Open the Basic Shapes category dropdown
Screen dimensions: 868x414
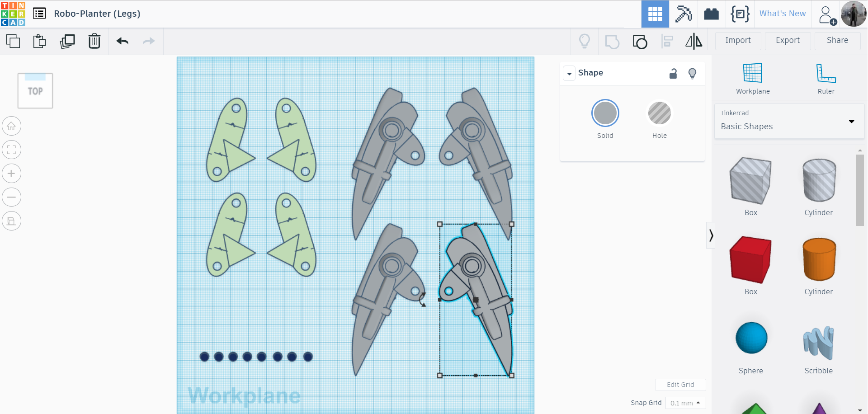pyautogui.click(x=789, y=121)
